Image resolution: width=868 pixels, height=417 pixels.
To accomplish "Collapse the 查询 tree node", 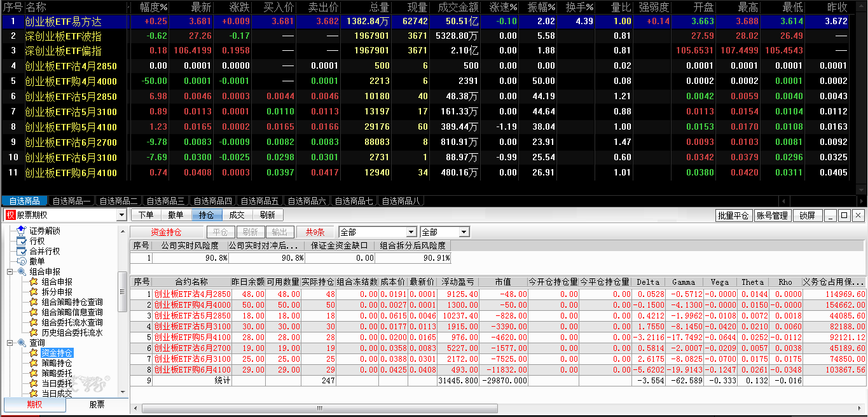I will (10, 343).
